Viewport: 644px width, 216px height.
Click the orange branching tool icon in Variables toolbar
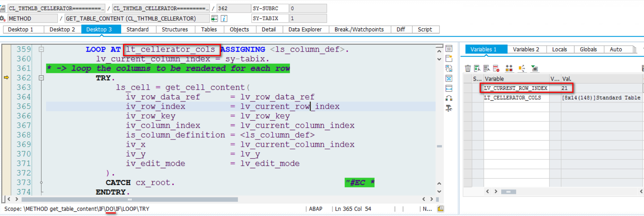coord(522,68)
